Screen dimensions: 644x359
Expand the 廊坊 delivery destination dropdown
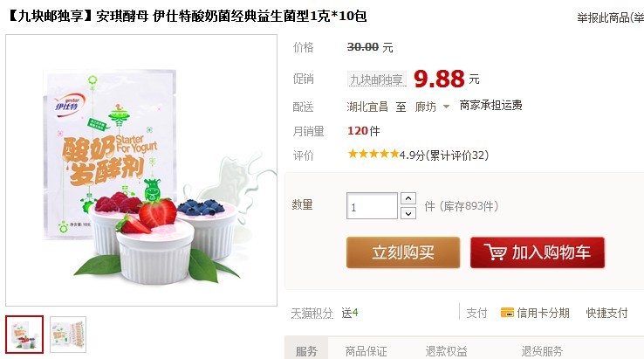click(446, 107)
